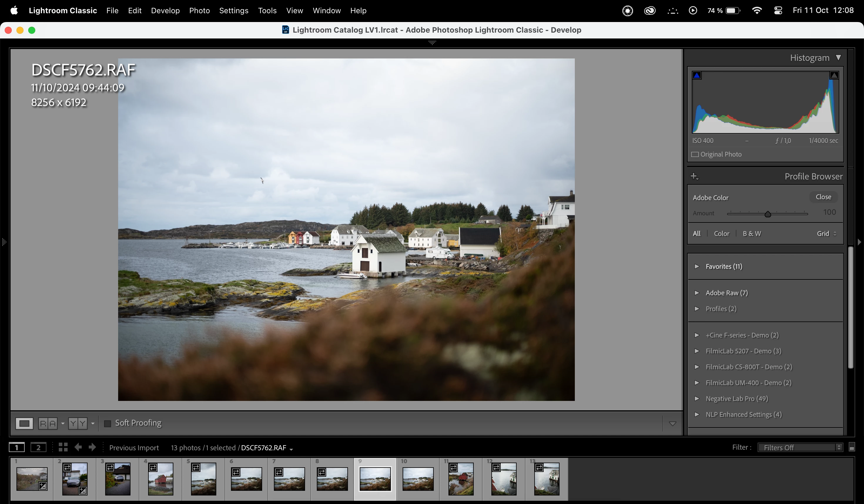The height and width of the screenshot is (504, 864).
Task: Close the Profile Browser
Action: [823, 197]
